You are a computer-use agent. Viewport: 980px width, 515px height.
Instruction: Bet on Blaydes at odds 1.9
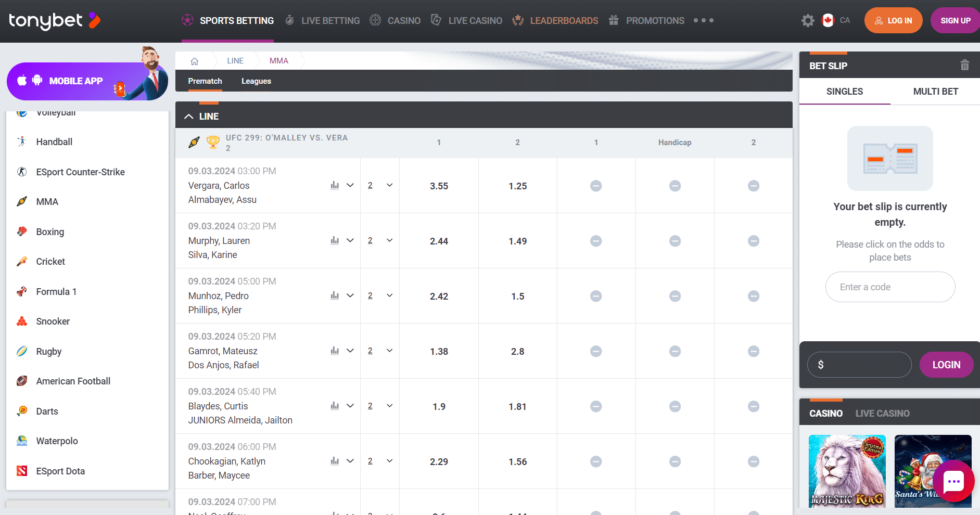439,406
